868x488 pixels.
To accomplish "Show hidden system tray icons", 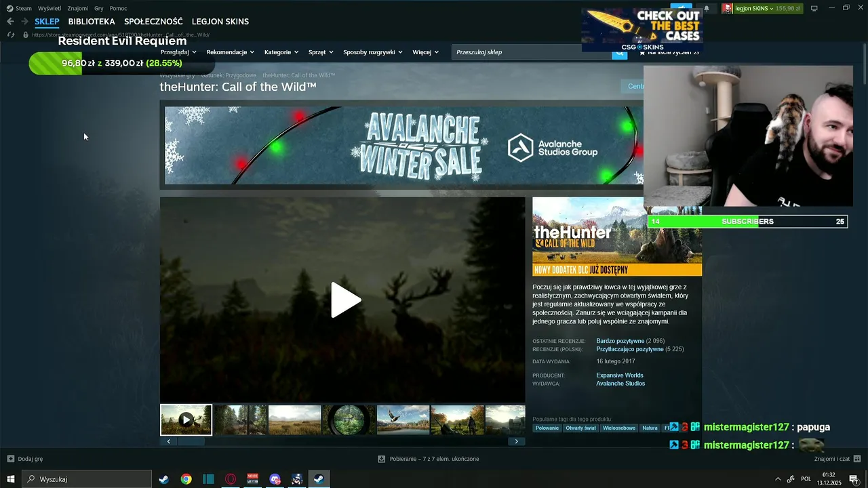I will [x=777, y=479].
